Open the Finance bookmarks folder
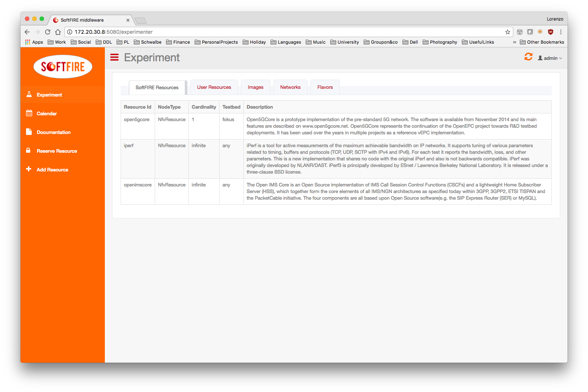 pyautogui.click(x=178, y=42)
